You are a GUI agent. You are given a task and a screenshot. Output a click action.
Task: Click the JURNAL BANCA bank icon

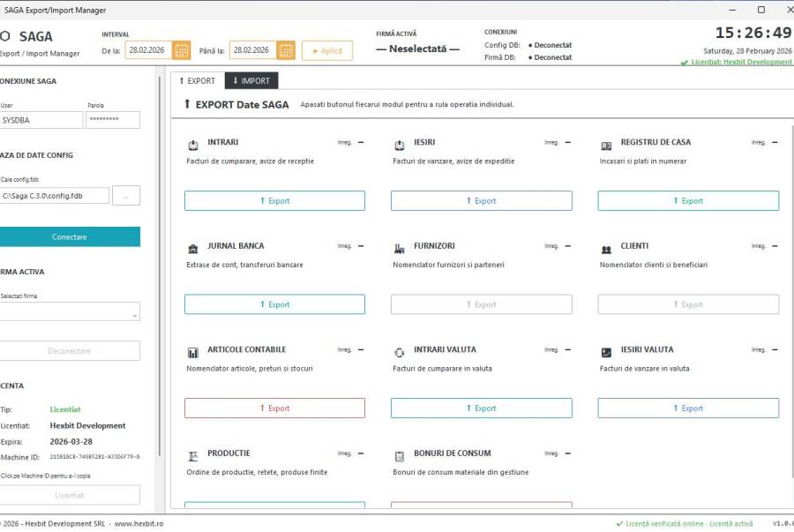point(193,248)
